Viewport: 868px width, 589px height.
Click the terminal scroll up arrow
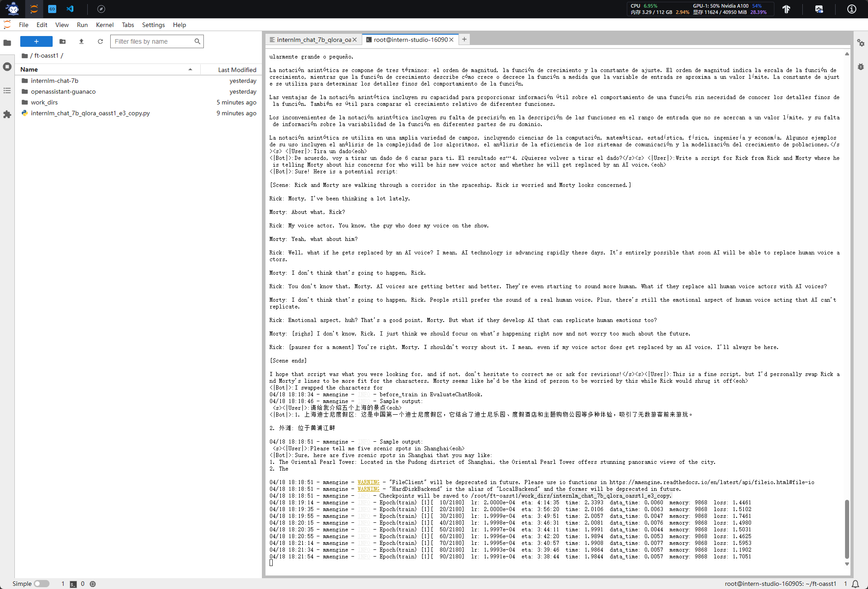pyautogui.click(x=847, y=54)
